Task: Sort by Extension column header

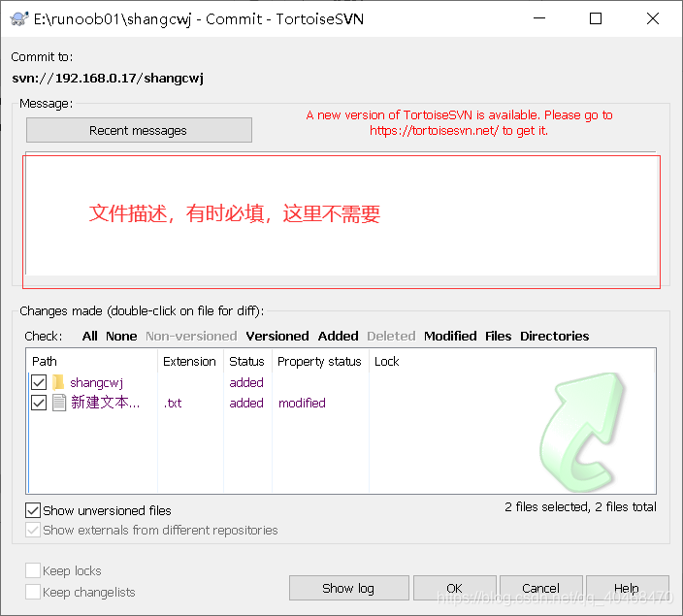Action: click(x=190, y=361)
